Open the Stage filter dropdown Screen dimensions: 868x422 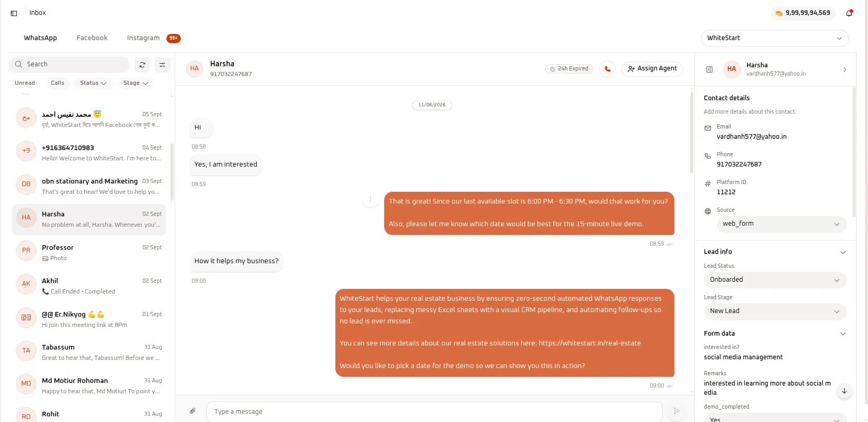pos(136,83)
